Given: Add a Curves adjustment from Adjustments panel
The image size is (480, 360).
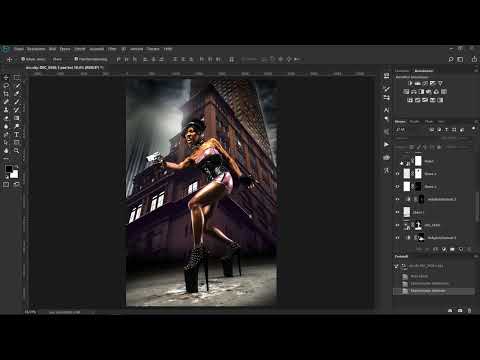Looking at the screenshot, I should [425, 83].
